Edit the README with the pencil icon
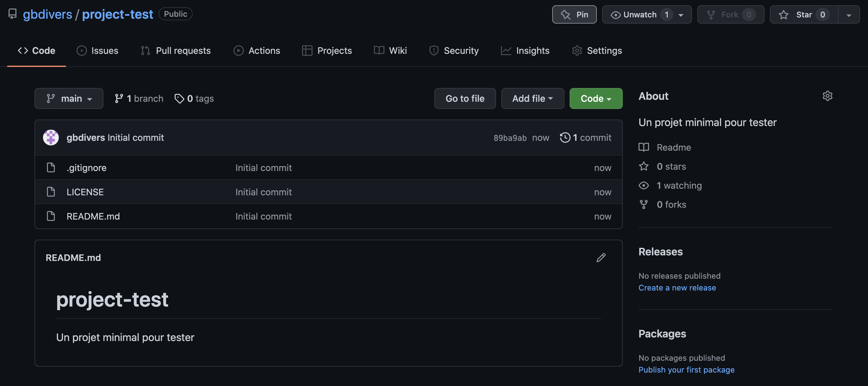The image size is (868, 386). (601, 258)
